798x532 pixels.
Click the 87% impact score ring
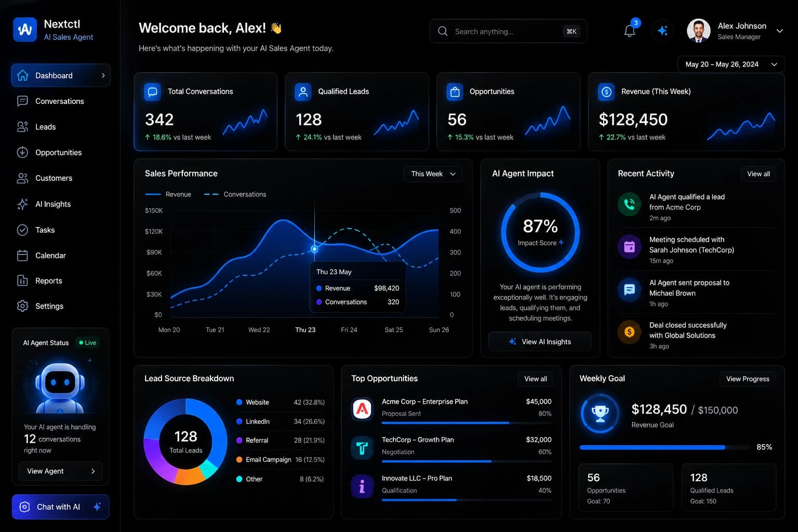point(540,232)
